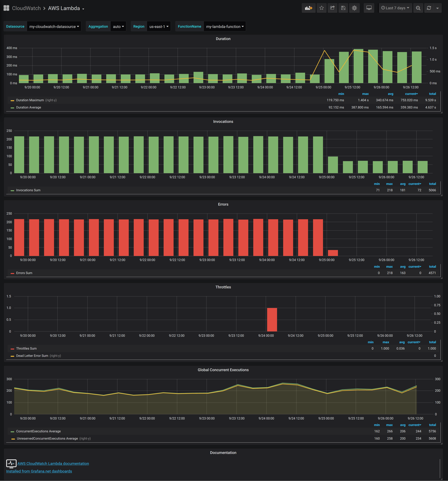Image resolution: width=448 pixels, height=481 pixels.
Task: Click the Share dashboard icon
Action: pyautogui.click(x=332, y=8)
